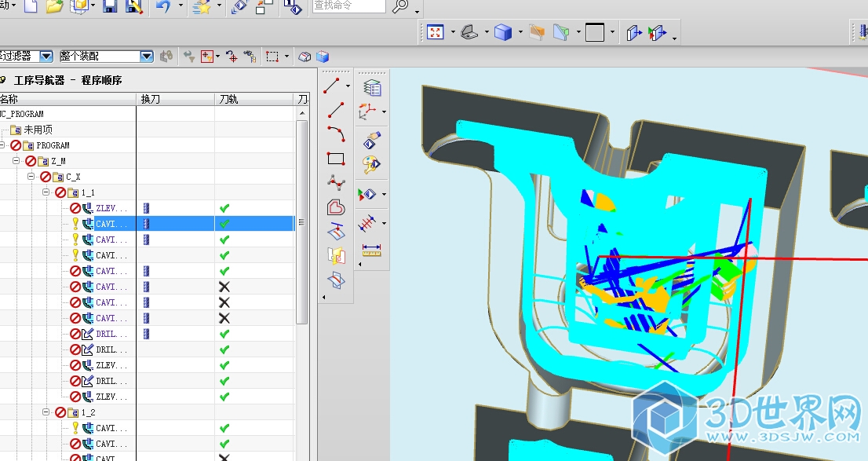Screen dimensions: 868x461
Task: Select the shaded blue cube render style
Action: click(502, 32)
